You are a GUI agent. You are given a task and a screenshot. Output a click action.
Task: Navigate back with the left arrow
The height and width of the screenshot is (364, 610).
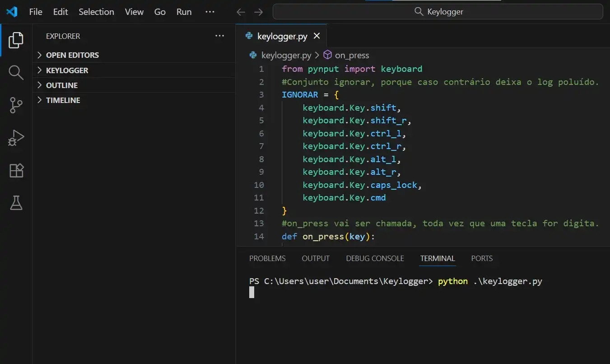(x=241, y=12)
